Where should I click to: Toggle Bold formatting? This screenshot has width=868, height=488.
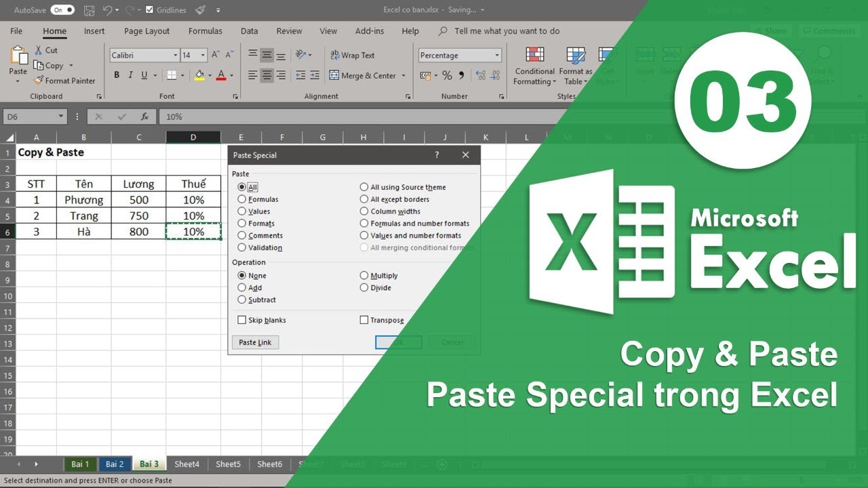click(117, 75)
